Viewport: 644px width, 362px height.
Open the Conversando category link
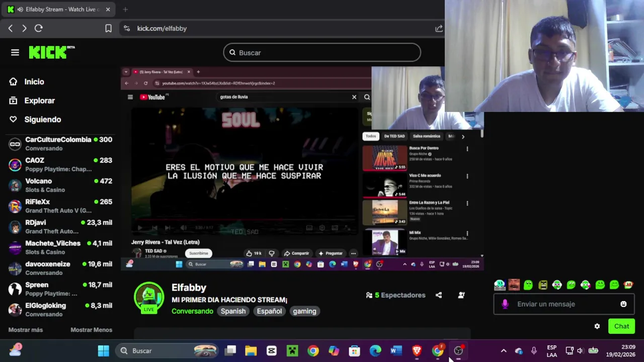click(x=192, y=311)
